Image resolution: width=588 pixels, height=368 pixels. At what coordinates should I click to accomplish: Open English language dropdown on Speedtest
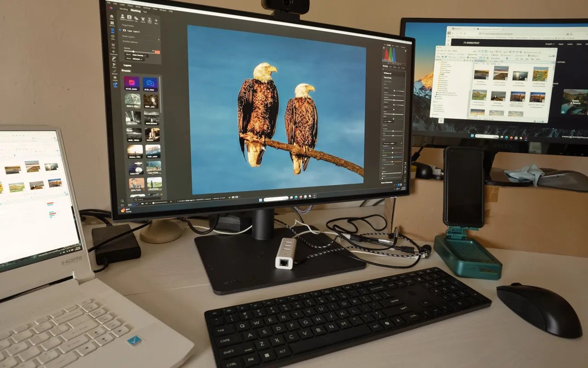(550, 44)
